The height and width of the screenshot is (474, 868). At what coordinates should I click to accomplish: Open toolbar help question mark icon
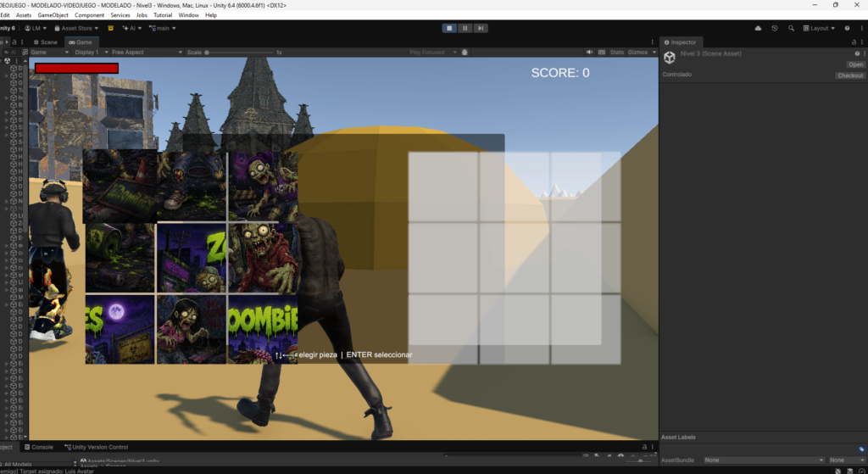847,28
